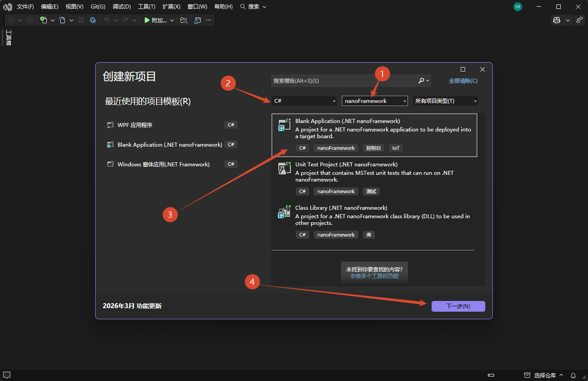Close the 创建新项目 dialog

point(483,69)
